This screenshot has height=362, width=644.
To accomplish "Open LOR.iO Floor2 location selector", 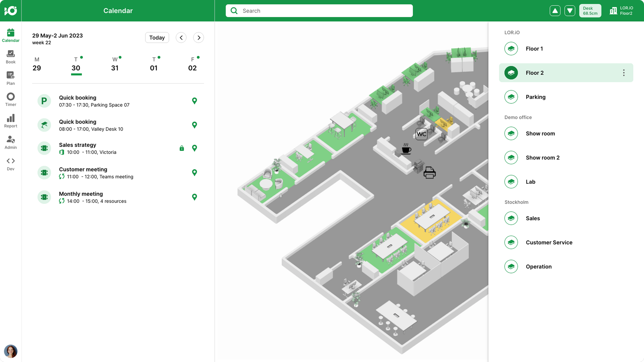I will click(621, 11).
